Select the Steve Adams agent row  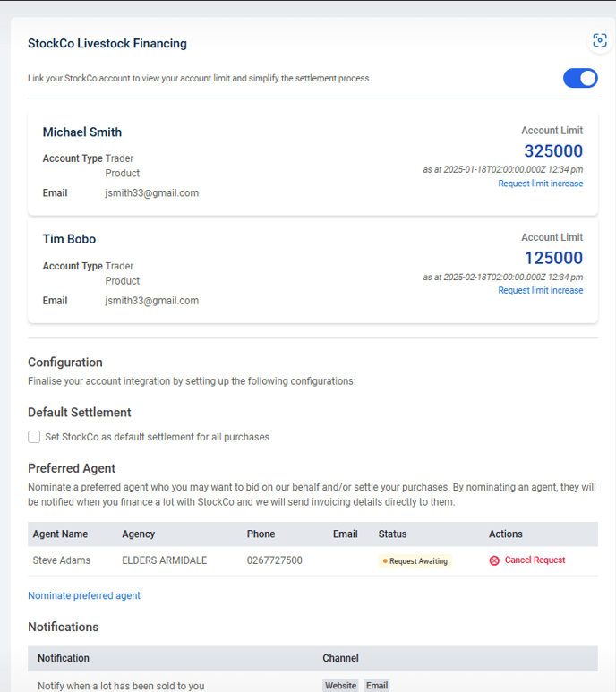tap(312, 560)
